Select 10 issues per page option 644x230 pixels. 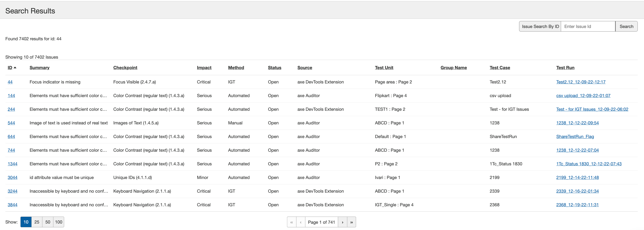(x=26, y=222)
